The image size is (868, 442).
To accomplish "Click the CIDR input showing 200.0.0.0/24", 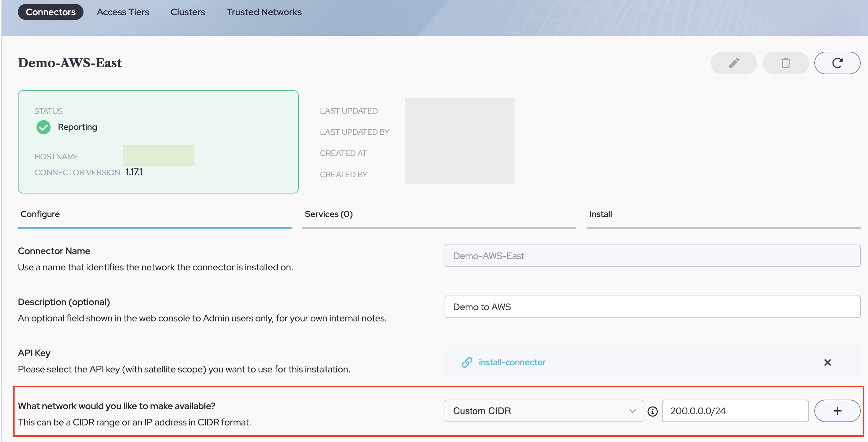I will 734,411.
